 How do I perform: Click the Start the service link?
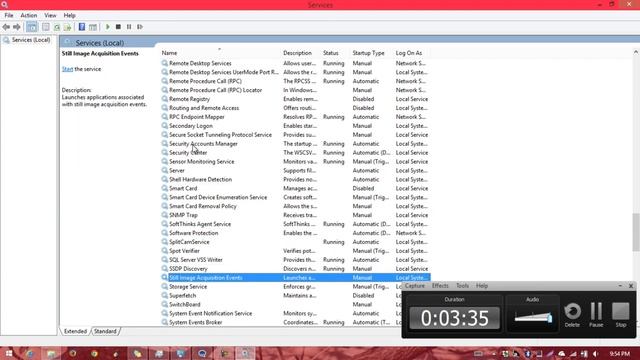click(x=67, y=69)
